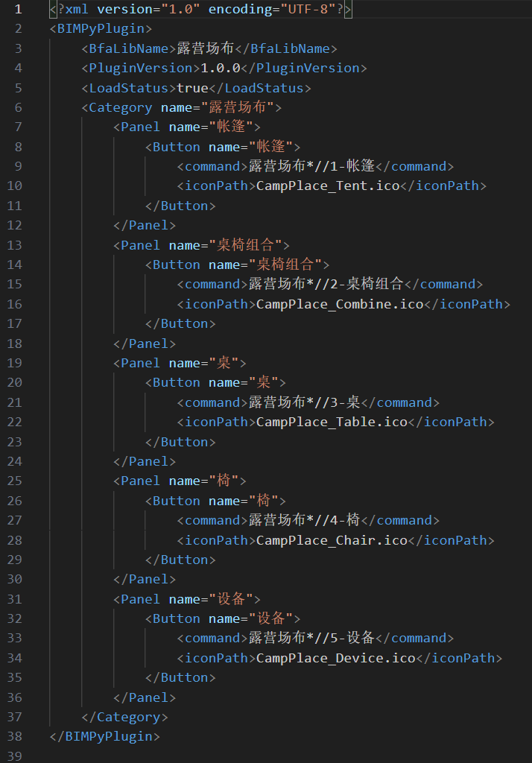Click the Panel name value 桌椅组合

pos(248,245)
